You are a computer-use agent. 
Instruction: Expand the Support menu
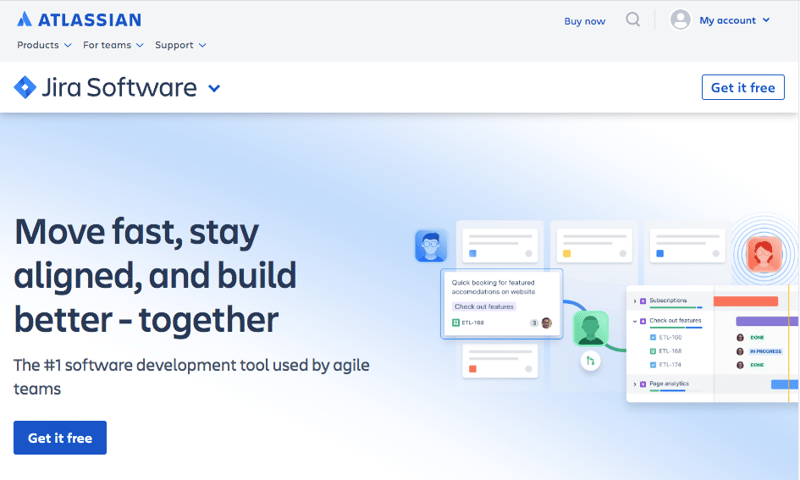181,45
